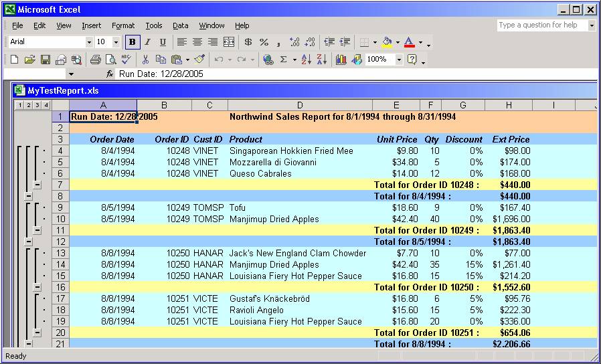Open the Arial font name dropdown

tap(89, 41)
